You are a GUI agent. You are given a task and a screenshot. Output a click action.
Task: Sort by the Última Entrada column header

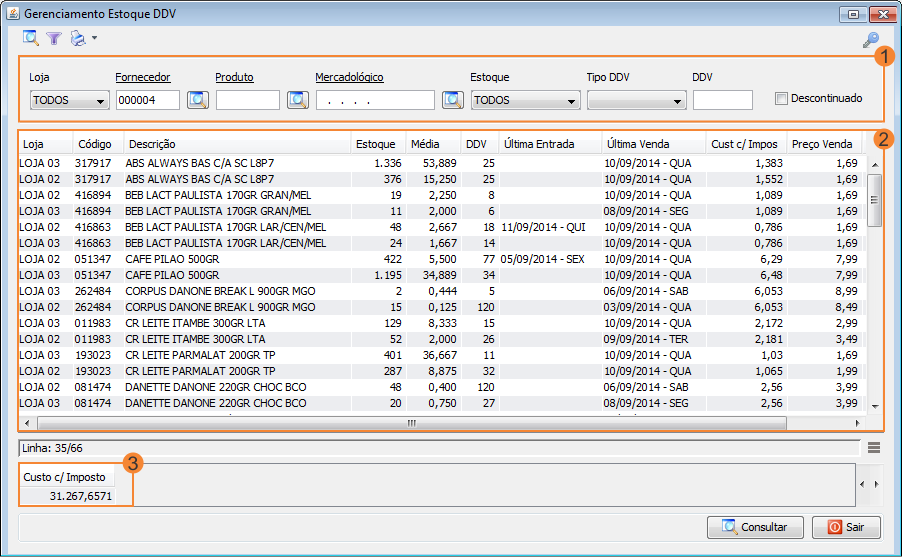click(x=551, y=144)
